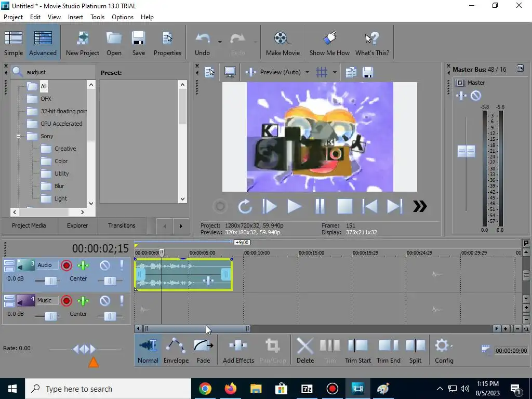
Task: Select the Color folder in tree
Action: tap(61, 161)
